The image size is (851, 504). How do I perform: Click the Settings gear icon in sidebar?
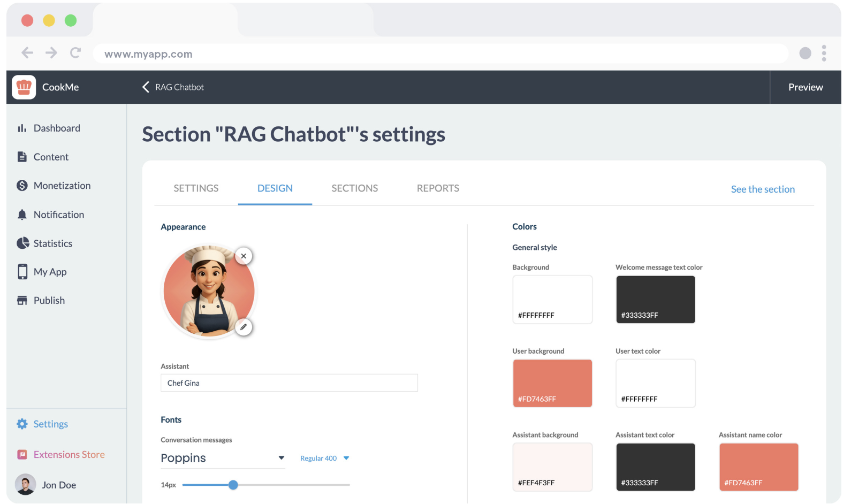point(22,424)
